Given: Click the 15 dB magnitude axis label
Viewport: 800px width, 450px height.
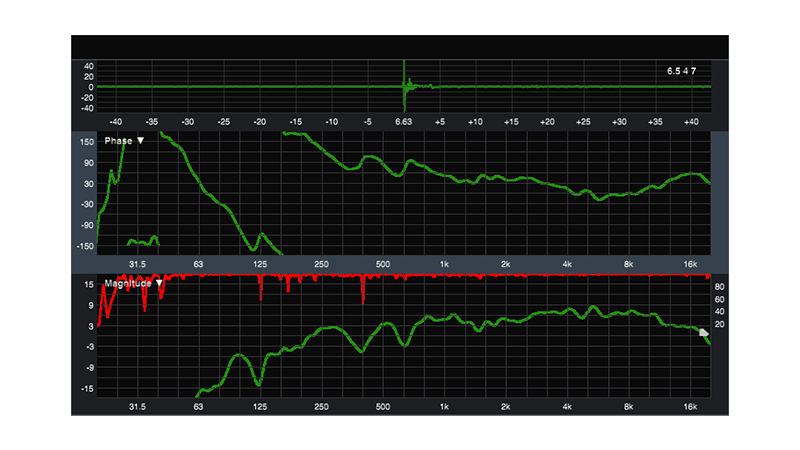Looking at the screenshot, I should [88, 285].
